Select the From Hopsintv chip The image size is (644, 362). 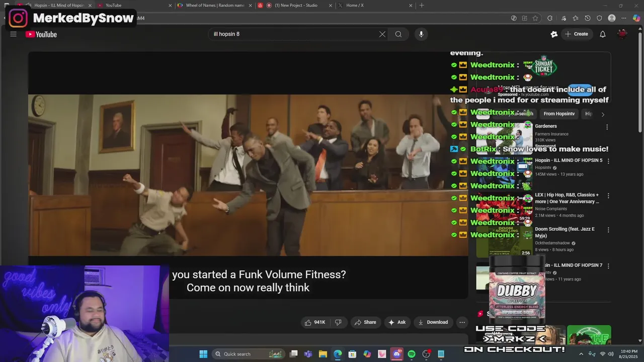pyautogui.click(x=559, y=114)
